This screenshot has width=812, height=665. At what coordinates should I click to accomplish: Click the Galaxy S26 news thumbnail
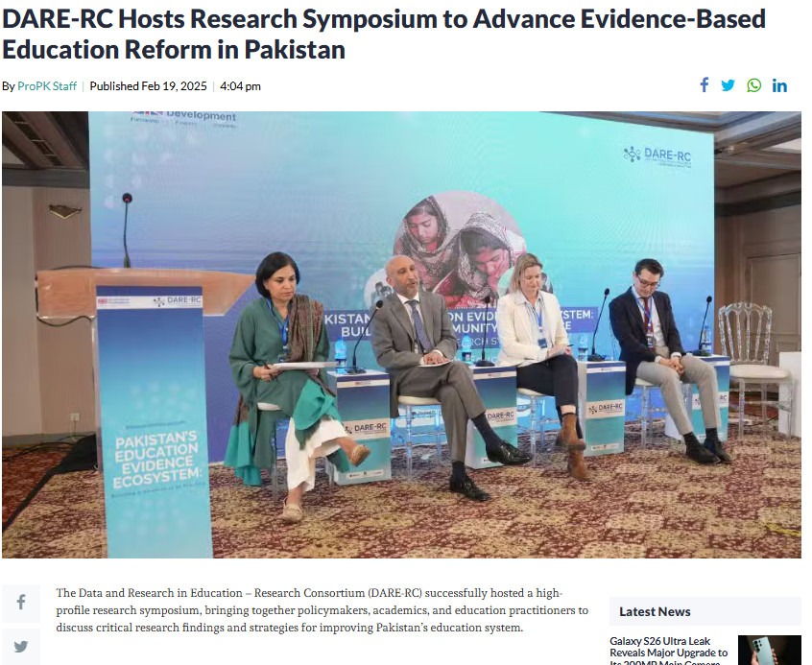(x=769, y=650)
